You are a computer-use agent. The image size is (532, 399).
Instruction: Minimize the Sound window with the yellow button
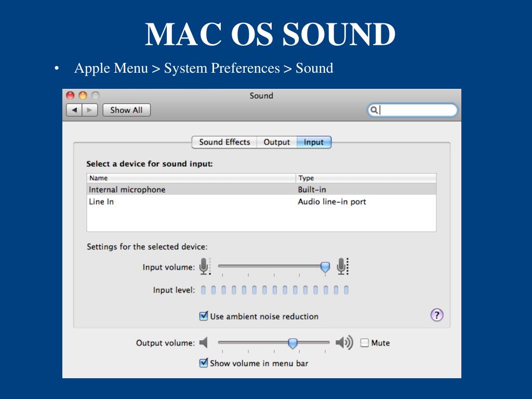tap(83, 96)
